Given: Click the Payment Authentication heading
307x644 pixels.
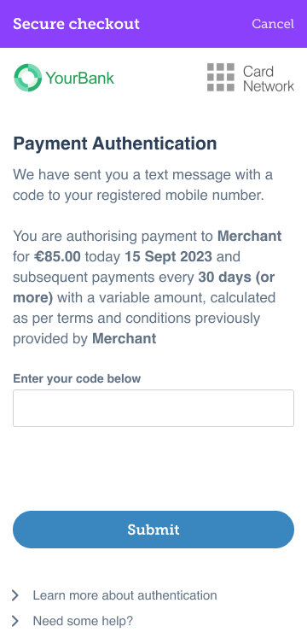Looking at the screenshot, I should [x=115, y=143].
